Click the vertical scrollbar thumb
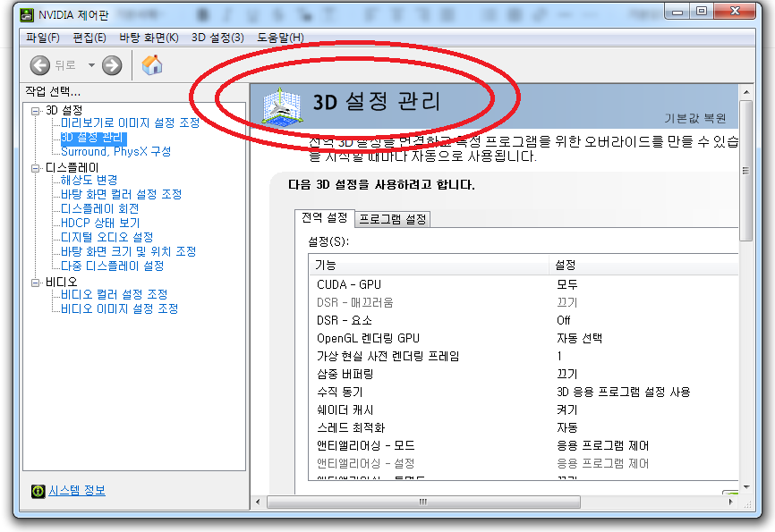Screen dimensions: 775x532 [x=746, y=171]
